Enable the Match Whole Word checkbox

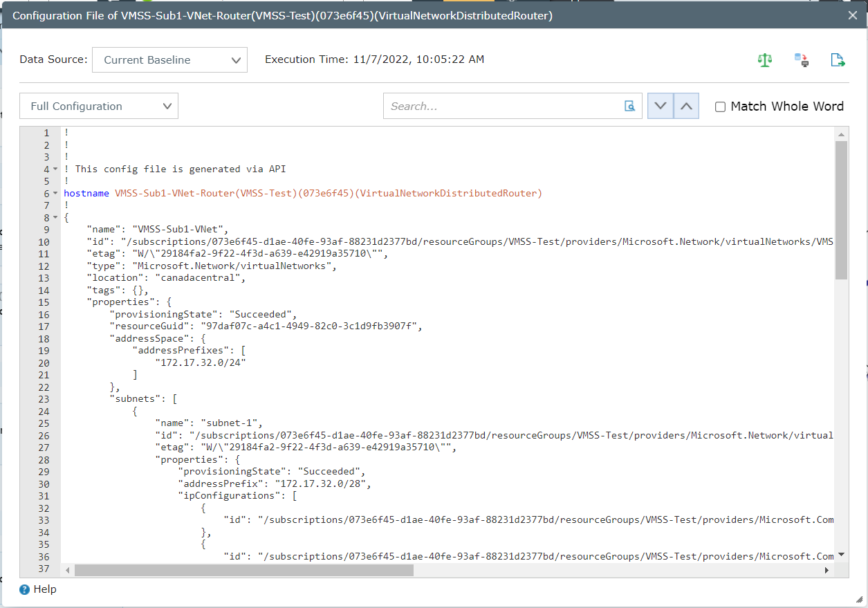[x=720, y=107]
